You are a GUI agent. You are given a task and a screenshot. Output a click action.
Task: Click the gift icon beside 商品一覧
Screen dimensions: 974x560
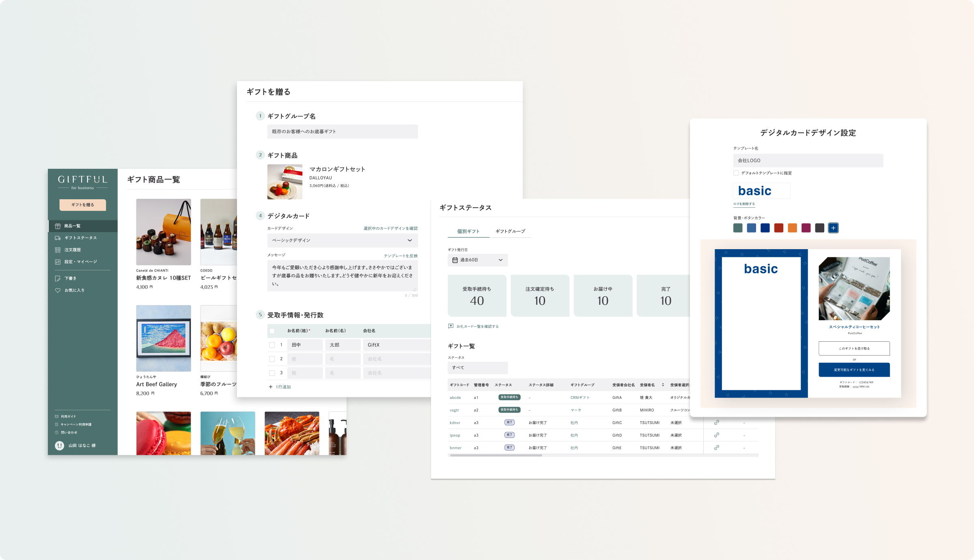58,226
